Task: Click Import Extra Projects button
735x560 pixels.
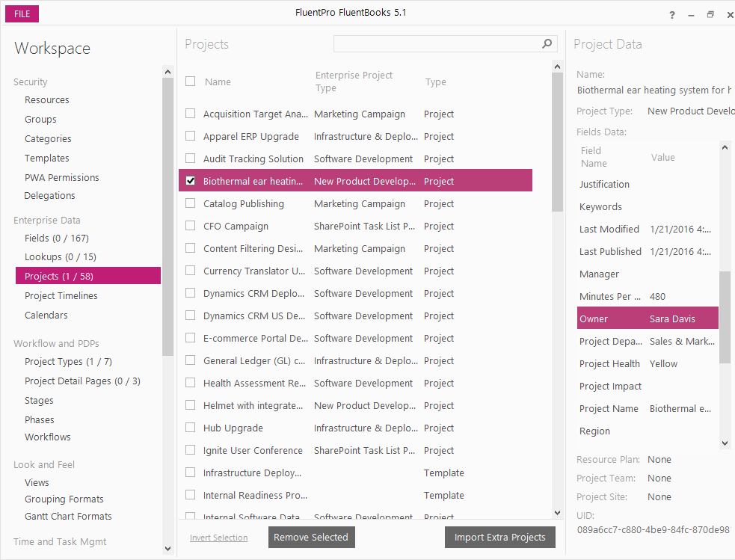Action: tap(499, 538)
